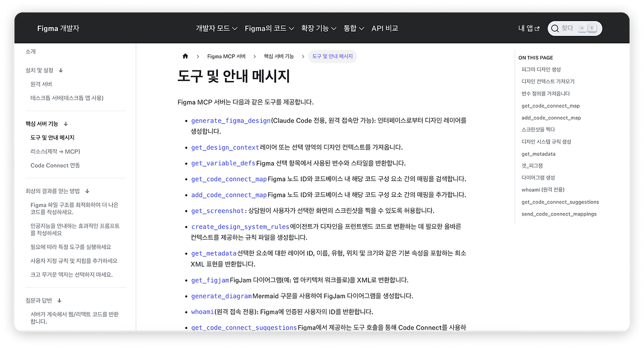Click get_screenshot tool link

pos(218,211)
